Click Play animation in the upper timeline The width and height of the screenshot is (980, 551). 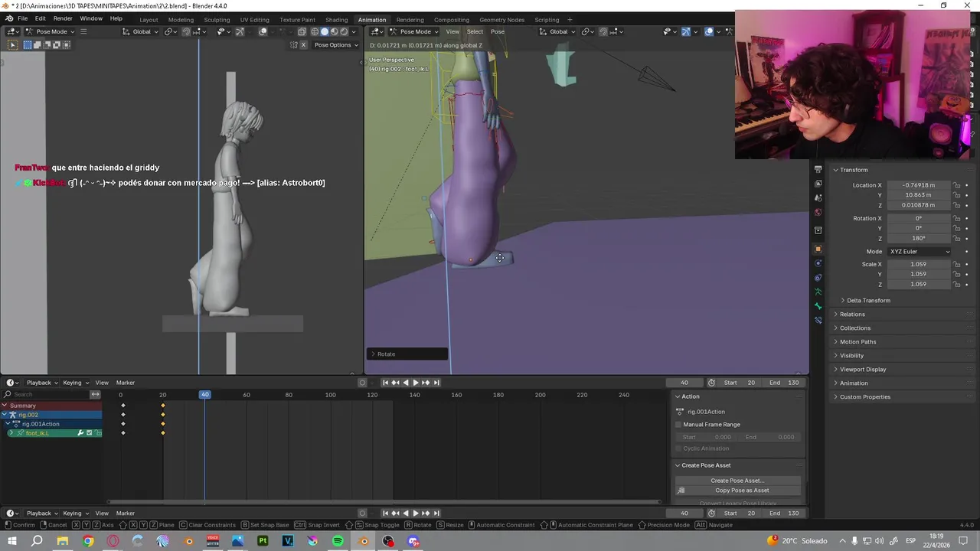pos(415,383)
